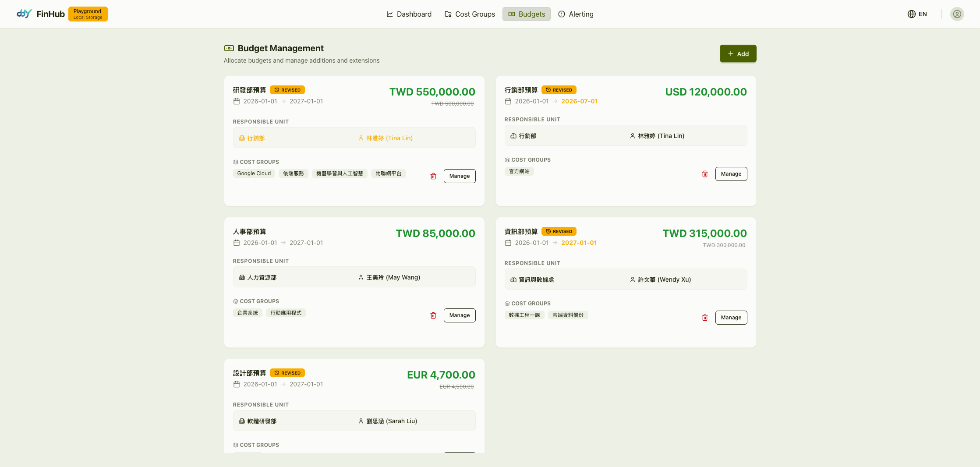Open the Playground Local Storage badge

click(88, 14)
